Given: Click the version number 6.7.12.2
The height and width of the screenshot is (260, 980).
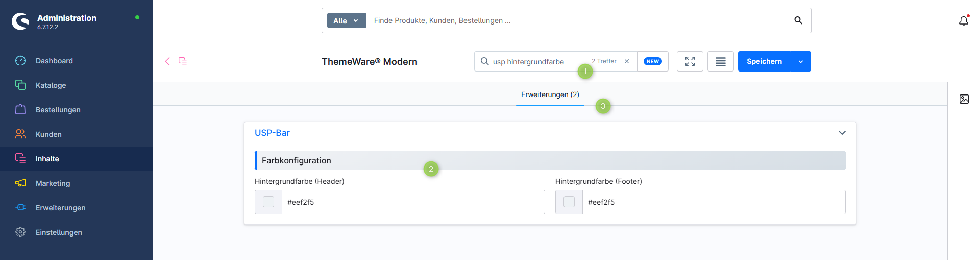Looking at the screenshot, I should pyautogui.click(x=47, y=27).
